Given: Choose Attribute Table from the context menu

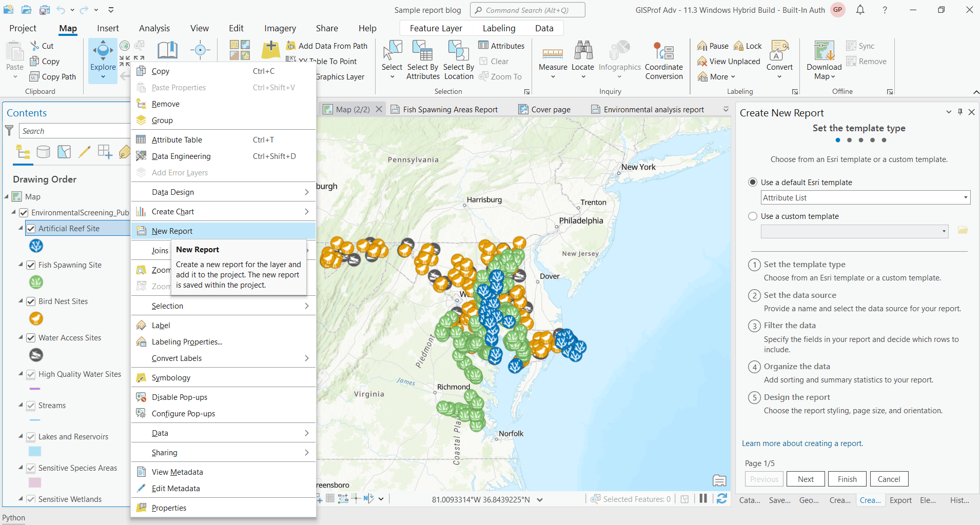Looking at the screenshot, I should [177, 139].
